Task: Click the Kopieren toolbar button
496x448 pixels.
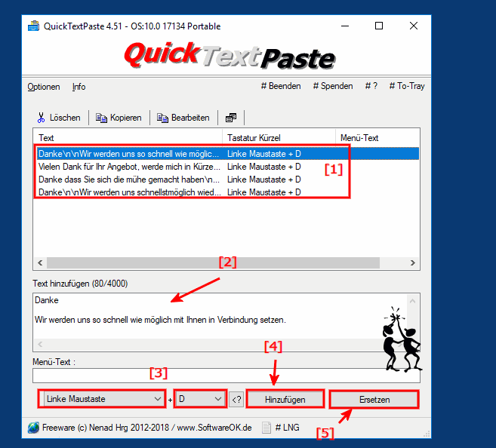Action: click(119, 118)
